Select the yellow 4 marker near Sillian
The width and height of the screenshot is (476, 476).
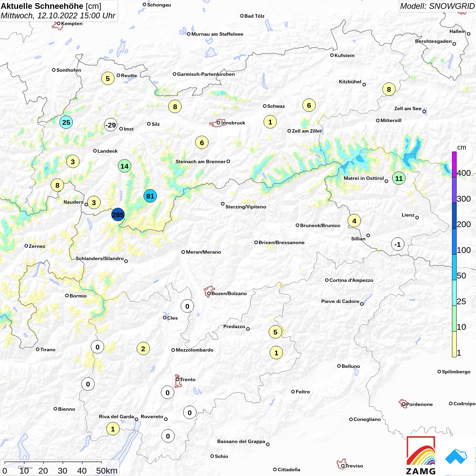coord(354,221)
